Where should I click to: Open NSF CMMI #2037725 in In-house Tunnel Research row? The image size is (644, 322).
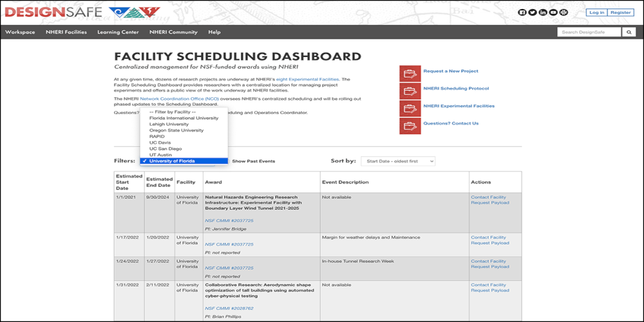pos(229,268)
